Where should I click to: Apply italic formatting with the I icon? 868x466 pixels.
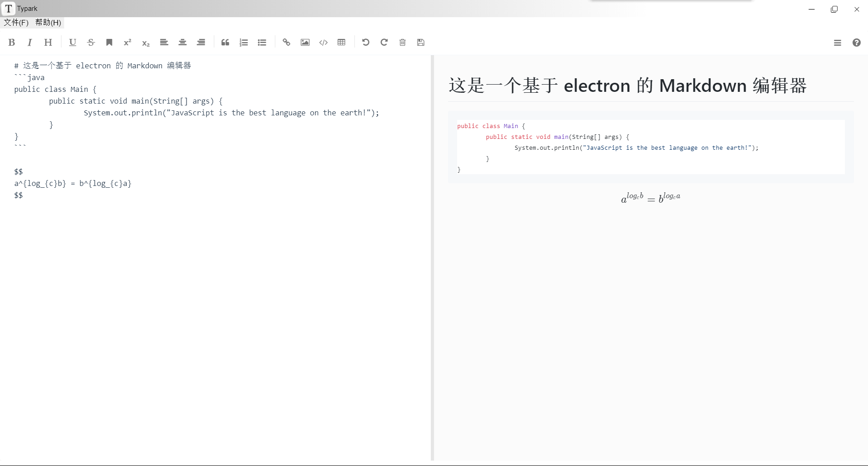point(30,43)
